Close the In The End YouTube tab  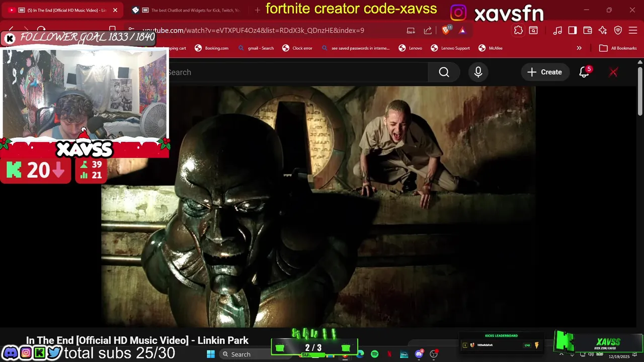click(x=115, y=10)
